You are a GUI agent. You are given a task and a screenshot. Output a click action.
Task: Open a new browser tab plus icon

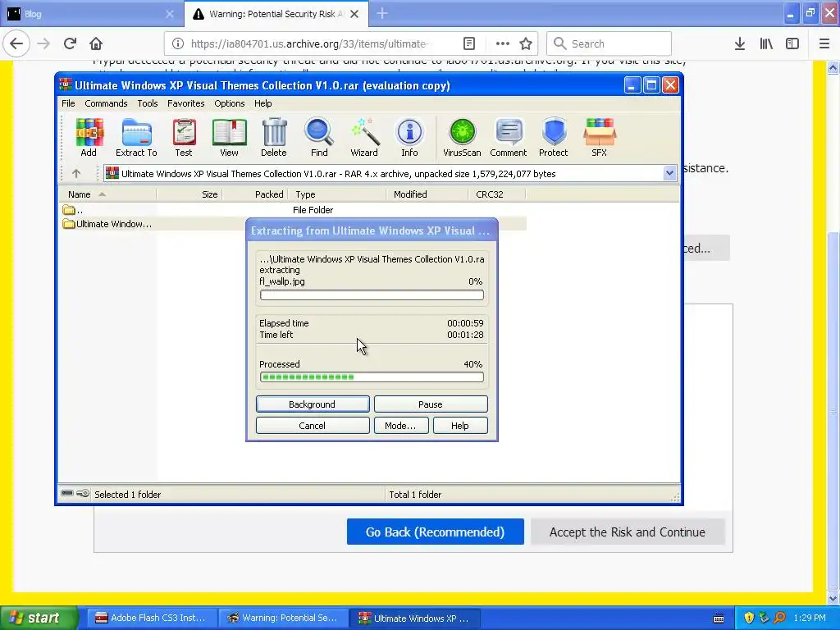tap(382, 13)
